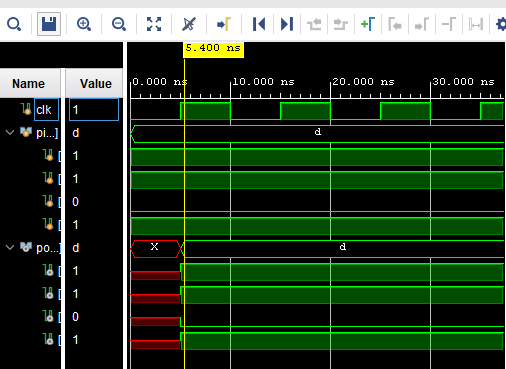Image resolution: width=506 pixels, height=369 pixels.
Task: Click the Delete Marker icon
Action: 449,24
